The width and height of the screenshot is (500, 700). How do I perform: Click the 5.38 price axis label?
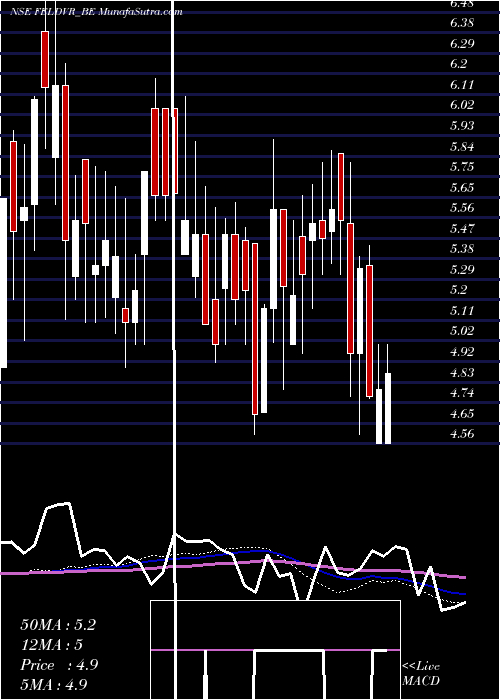click(x=462, y=249)
